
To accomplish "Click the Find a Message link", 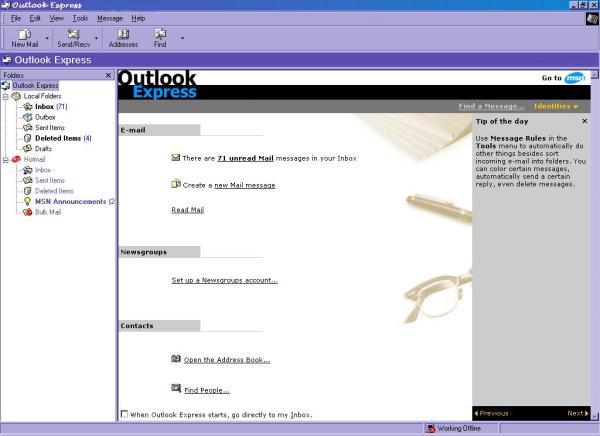I will point(491,106).
